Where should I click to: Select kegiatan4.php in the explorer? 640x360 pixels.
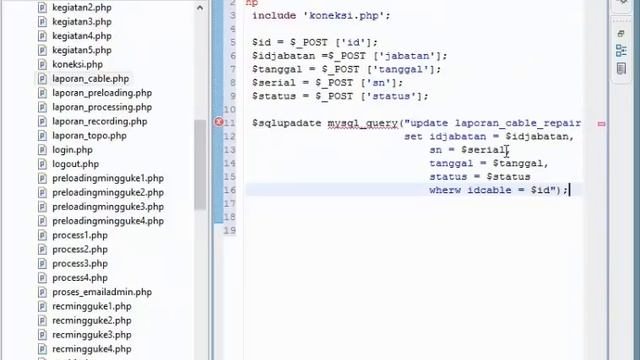[x=82, y=36]
